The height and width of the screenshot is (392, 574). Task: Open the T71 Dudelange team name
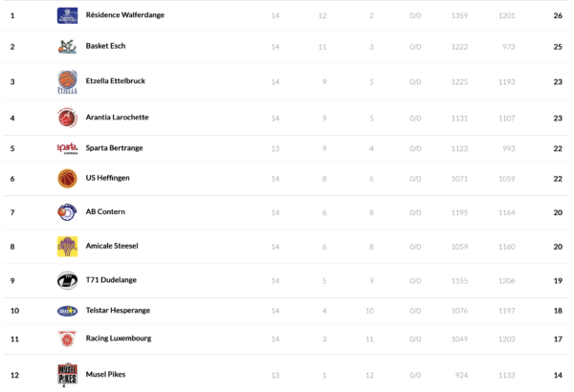point(109,280)
